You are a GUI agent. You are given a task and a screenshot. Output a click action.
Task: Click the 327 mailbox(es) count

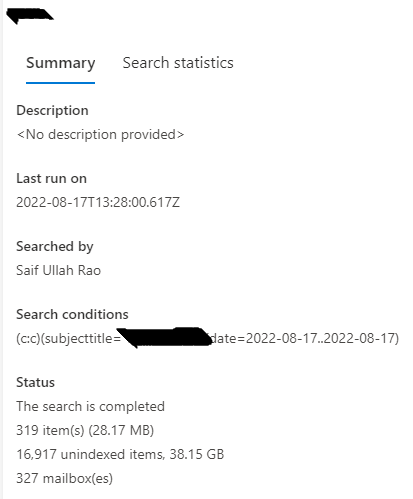[x=64, y=478]
